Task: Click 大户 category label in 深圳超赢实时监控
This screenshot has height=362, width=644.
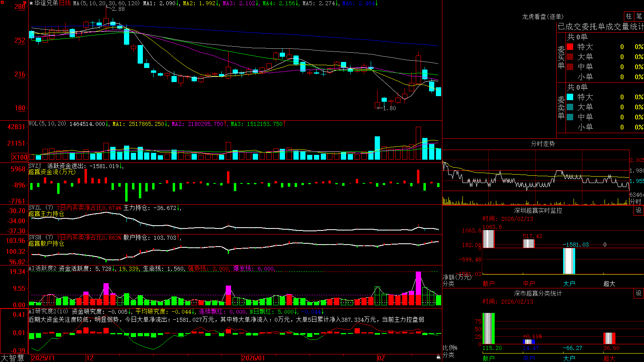Action: click(x=569, y=284)
